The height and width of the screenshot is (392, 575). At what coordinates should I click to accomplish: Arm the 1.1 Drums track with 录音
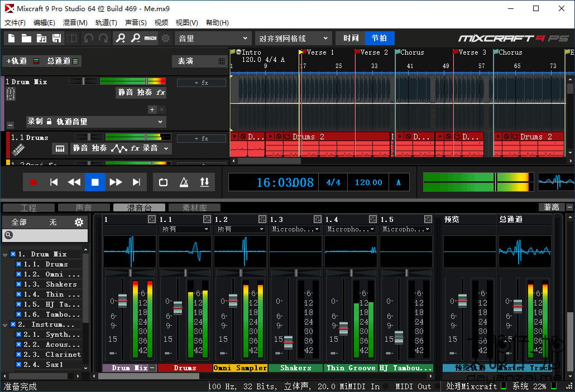[150, 148]
